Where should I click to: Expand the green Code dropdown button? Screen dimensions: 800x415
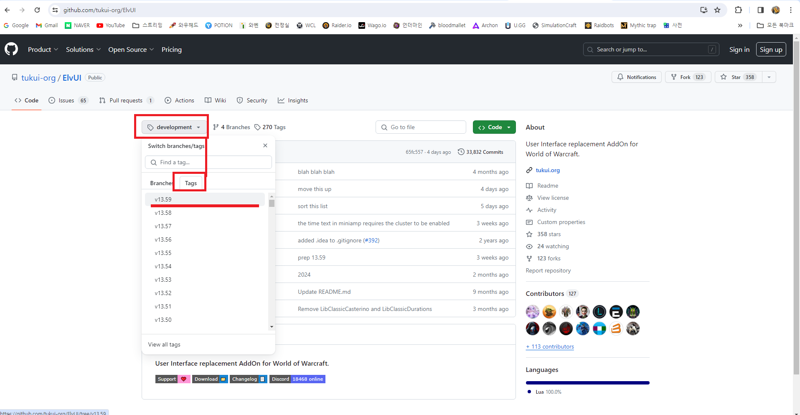494,127
